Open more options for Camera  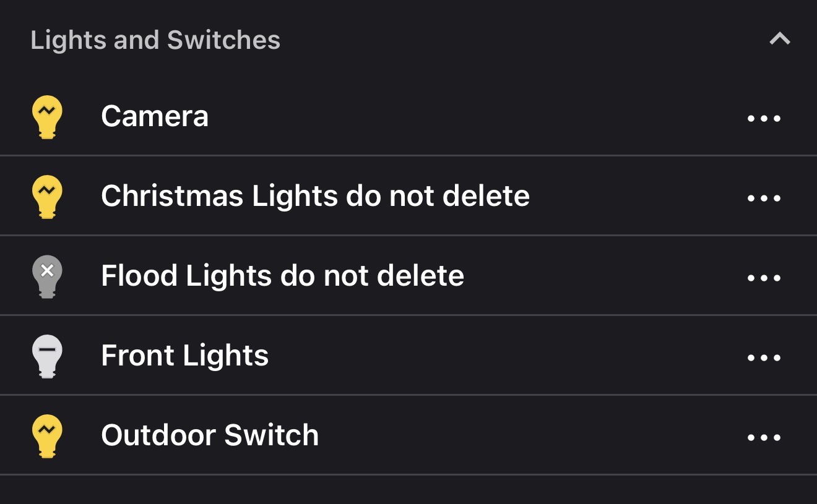pos(764,118)
